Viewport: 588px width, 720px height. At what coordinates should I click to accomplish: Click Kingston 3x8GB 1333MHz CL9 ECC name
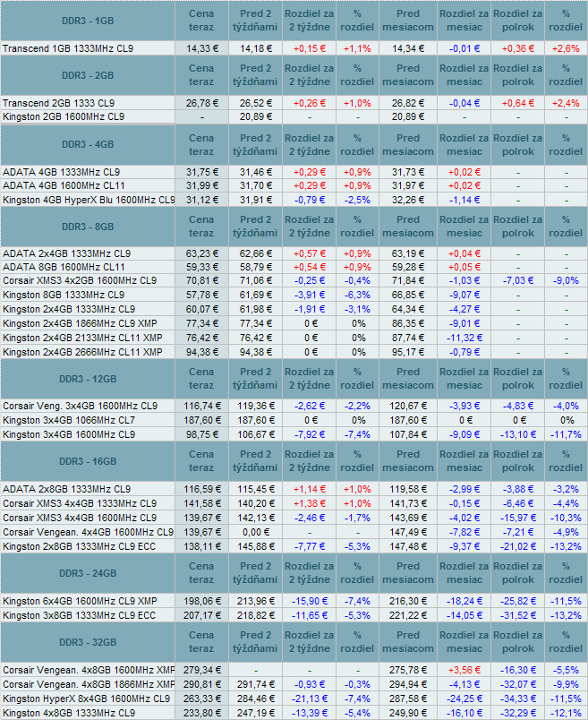(80, 615)
